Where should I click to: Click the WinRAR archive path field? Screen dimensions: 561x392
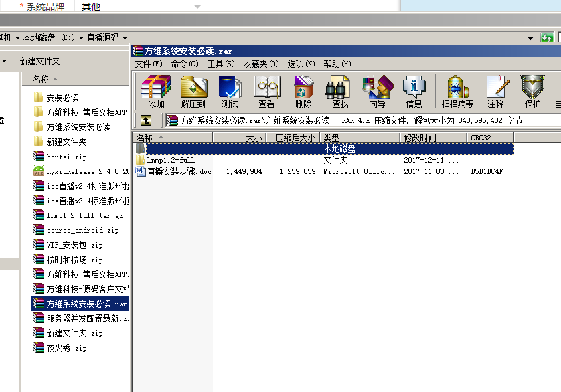coord(363,120)
